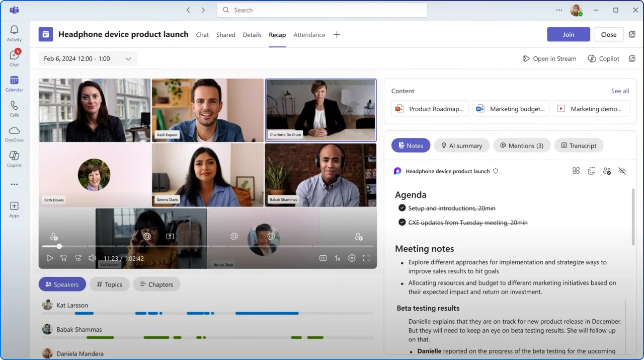The image size is (644, 360).
Task: Switch to the Details tab
Action: click(x=252, y=35)
